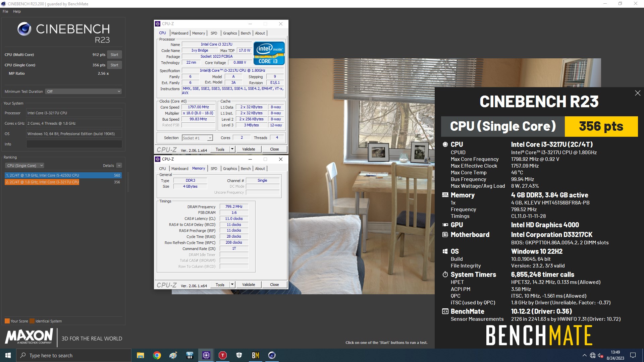Click Close in the top CPU-Z window
The height and width of the screenshot is (362, 644).
[x=274, y=149]
